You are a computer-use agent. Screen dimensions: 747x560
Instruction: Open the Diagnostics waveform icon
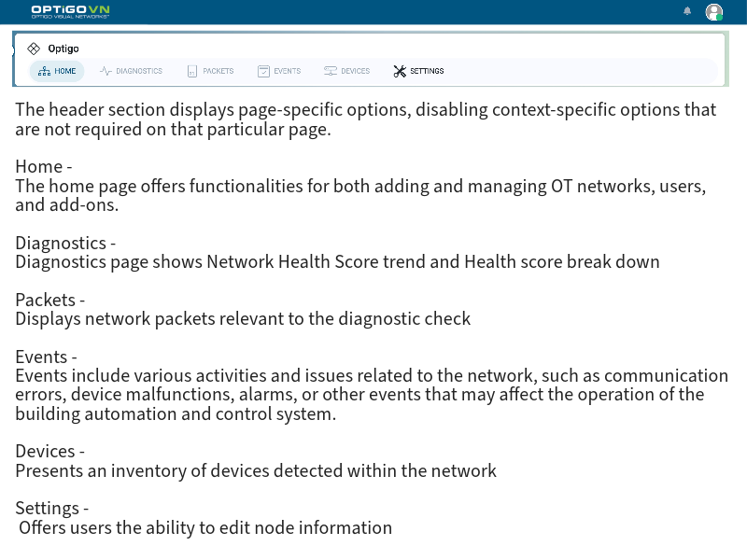[106, 70]
